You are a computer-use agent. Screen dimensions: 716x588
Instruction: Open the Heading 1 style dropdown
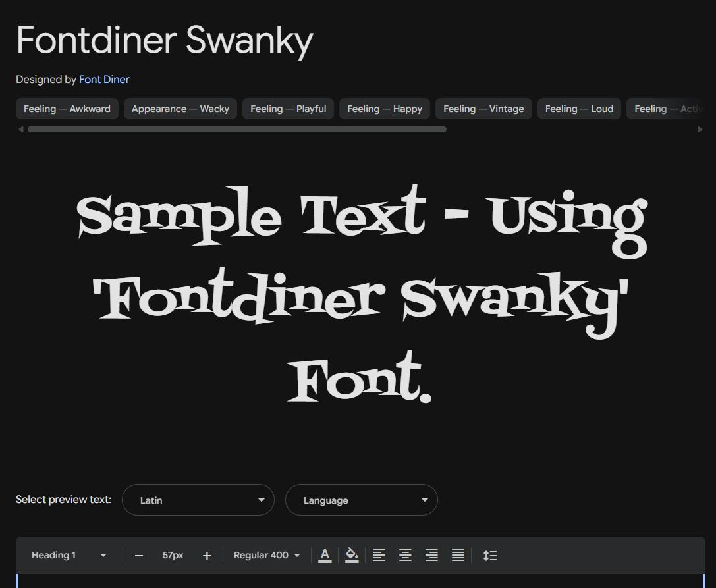(69, 555)
